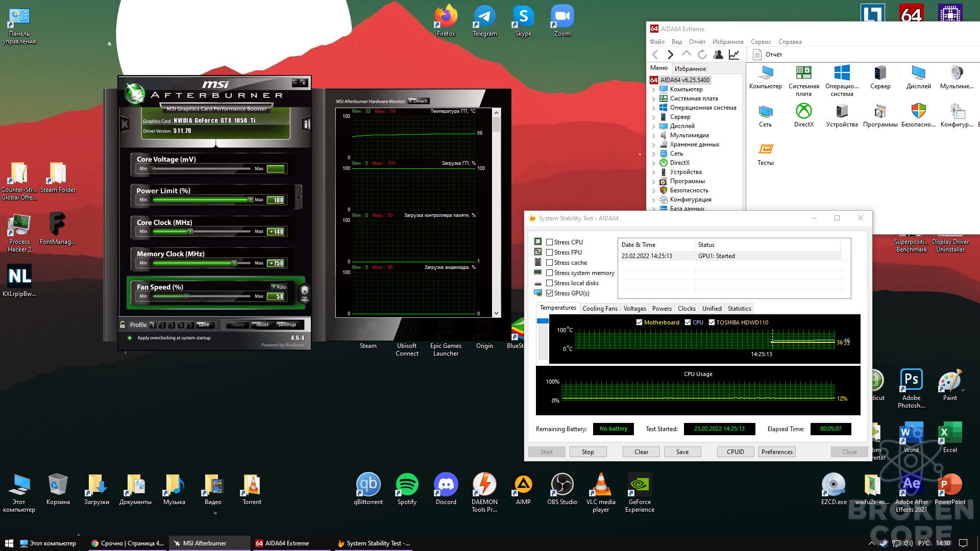The height and width of the screenshot is (551, 980).
Task: Switch to Cooling Fans tab
Action: (x=600, y=309)
